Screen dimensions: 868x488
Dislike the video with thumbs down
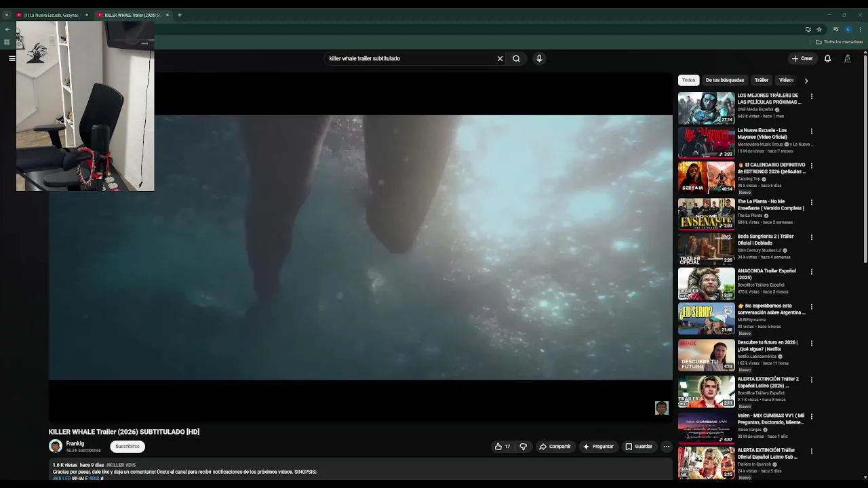click(x=524, y=447)
